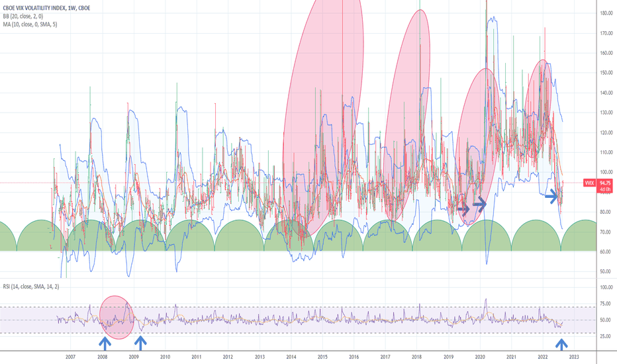The width and height of the screenshot is (617, 364).
Task: Click the 2010 label on time axis
Action: click(165, 357)
